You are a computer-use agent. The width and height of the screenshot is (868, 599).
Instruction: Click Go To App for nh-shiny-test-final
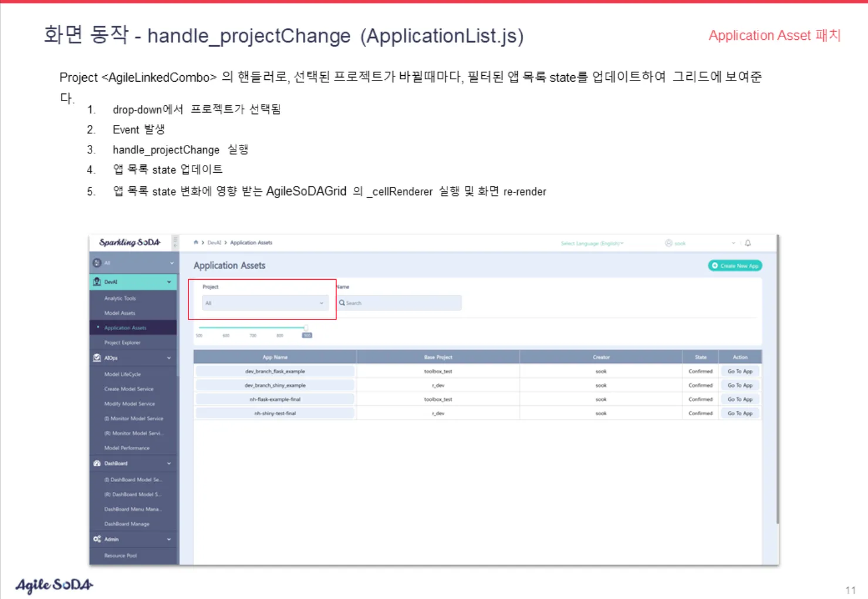click(740, 413)
